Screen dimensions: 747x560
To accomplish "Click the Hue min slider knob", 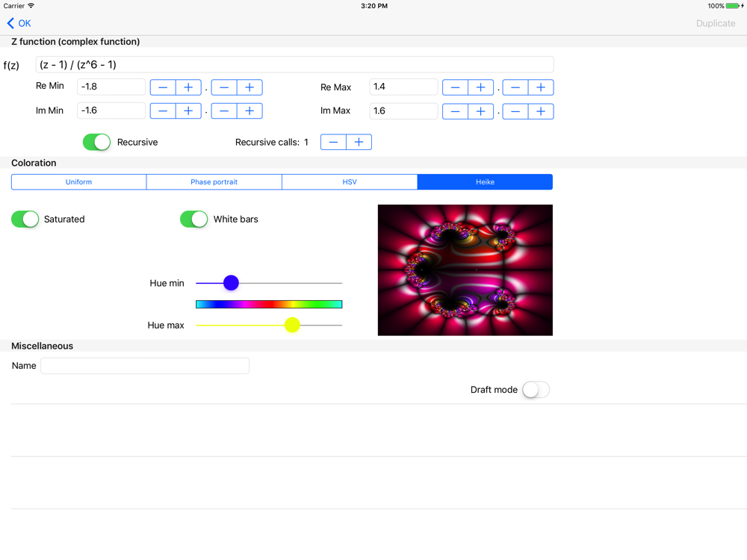I will coord(231,283).
